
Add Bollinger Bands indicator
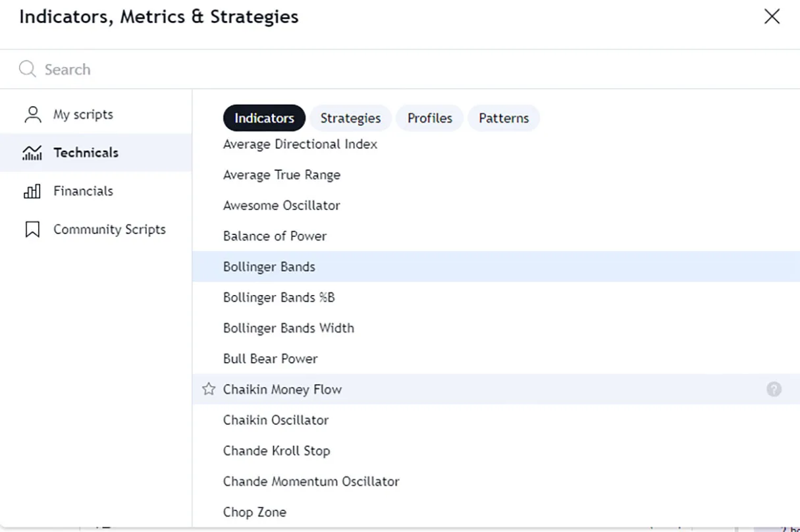269,267
